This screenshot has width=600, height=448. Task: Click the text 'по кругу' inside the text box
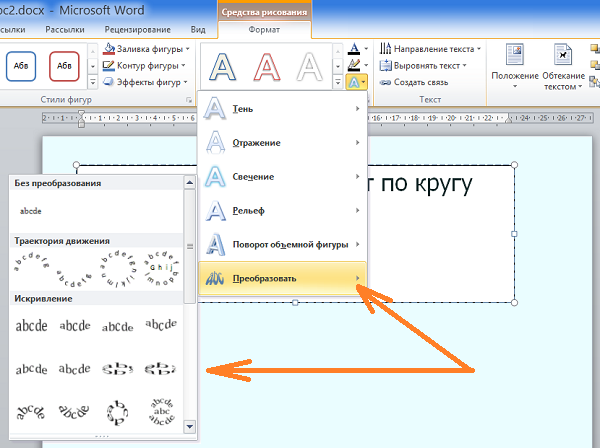click(x=427, y=184)
